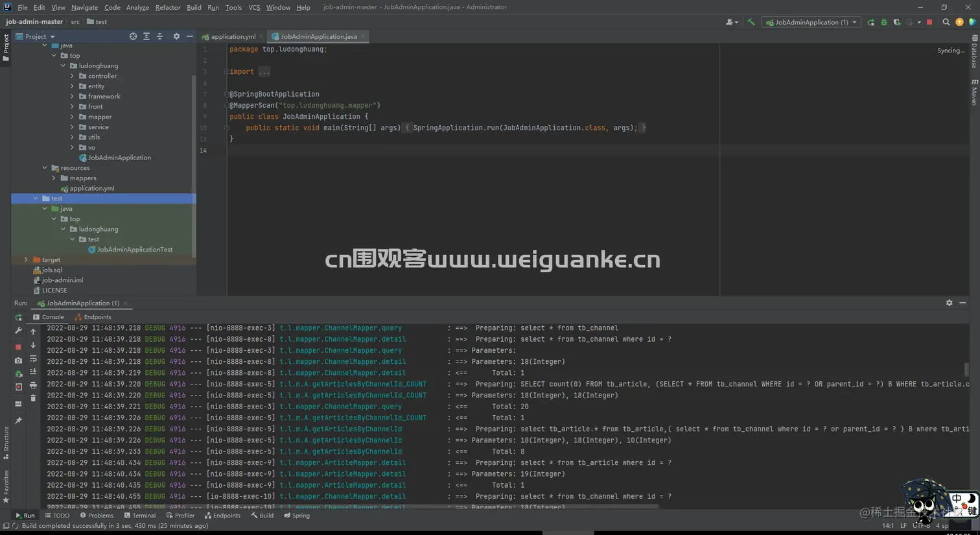
Task: Open Database side panel
Action: click(x=974, y=52)
